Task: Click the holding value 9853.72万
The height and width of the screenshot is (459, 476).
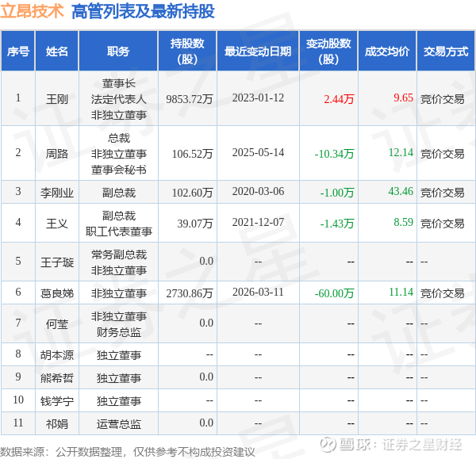Action: 190,99
